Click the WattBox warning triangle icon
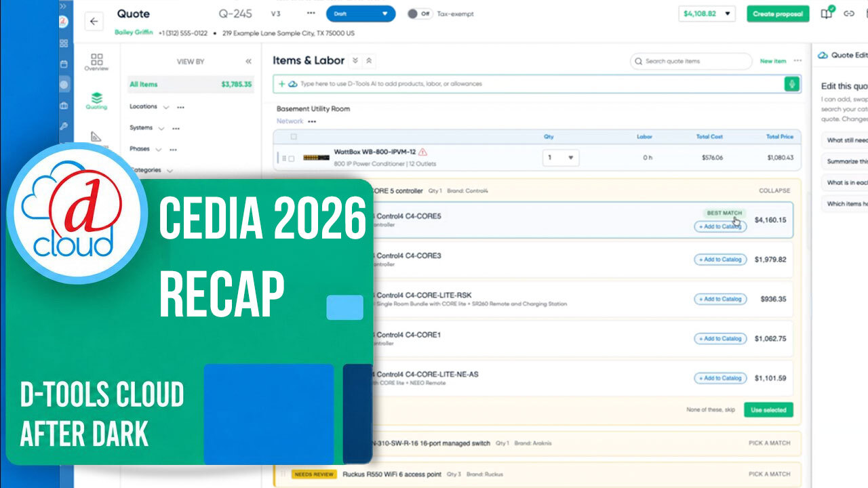This screenshot has height=488, width=868. 423,152
